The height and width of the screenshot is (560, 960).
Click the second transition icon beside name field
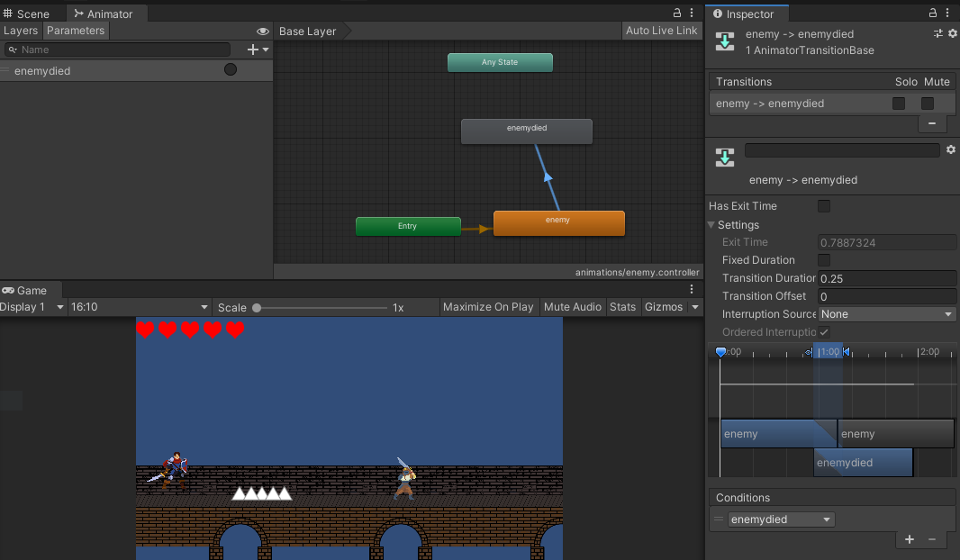point(725,158)
